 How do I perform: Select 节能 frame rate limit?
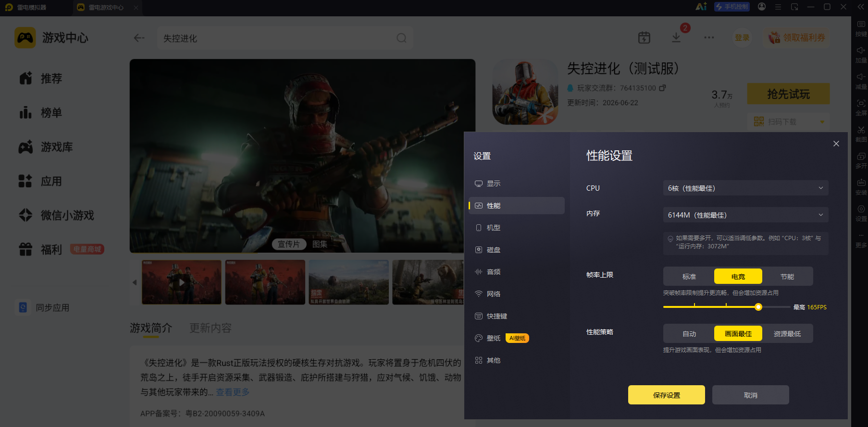(x=787, y=276)
